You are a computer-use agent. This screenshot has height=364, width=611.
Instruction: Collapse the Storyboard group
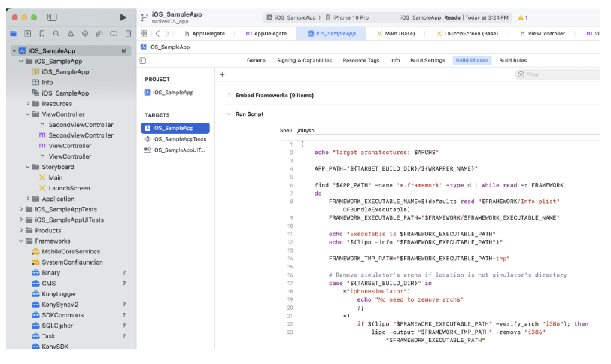28,167
